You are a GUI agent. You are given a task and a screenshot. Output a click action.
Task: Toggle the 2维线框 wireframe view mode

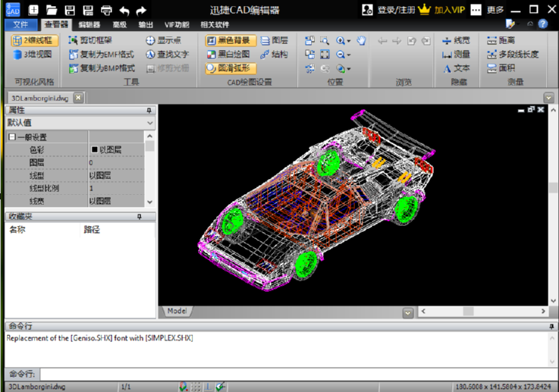click(33, 41)
